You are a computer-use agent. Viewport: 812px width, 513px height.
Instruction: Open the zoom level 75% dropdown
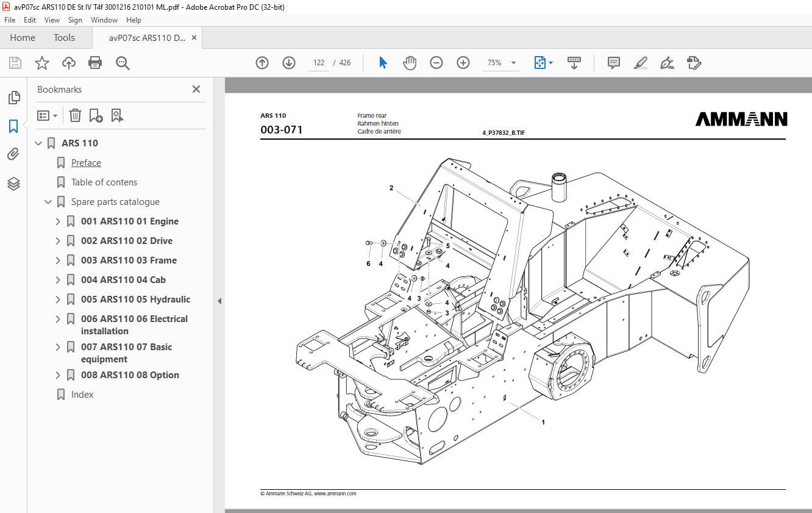(x=513, y=63)
